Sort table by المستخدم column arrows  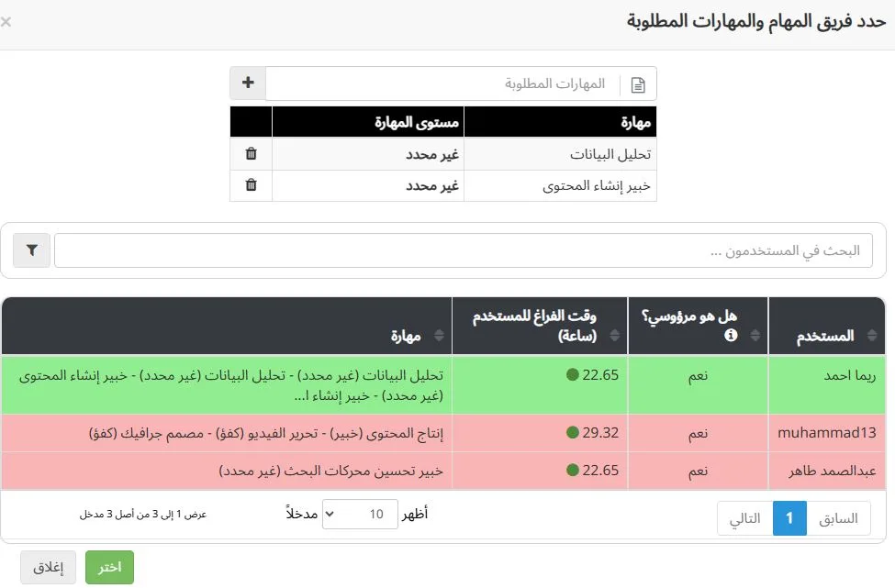(x=872, y=335)
